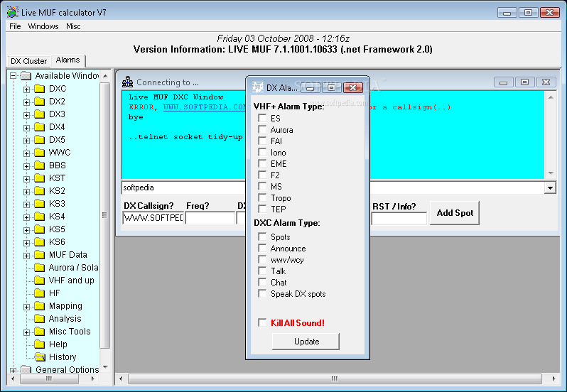Toggle the Kill All Sound checkbox
567x392 pixels.
point(262,322)
